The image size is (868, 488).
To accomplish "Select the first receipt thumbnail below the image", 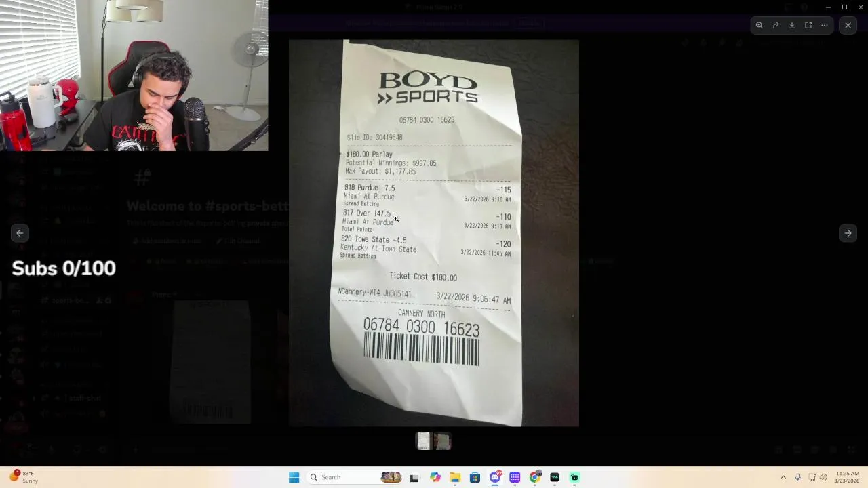I will 424,441.
